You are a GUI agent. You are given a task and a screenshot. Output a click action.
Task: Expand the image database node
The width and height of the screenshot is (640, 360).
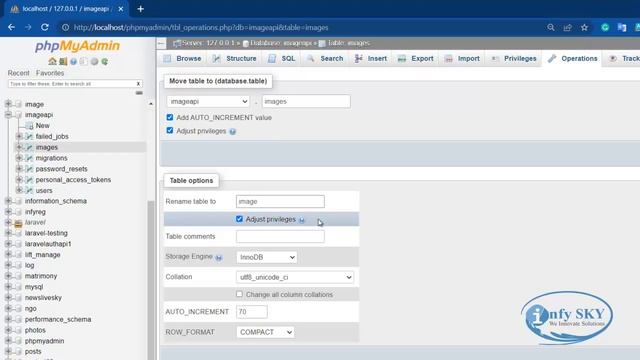[x=8, y=104]
